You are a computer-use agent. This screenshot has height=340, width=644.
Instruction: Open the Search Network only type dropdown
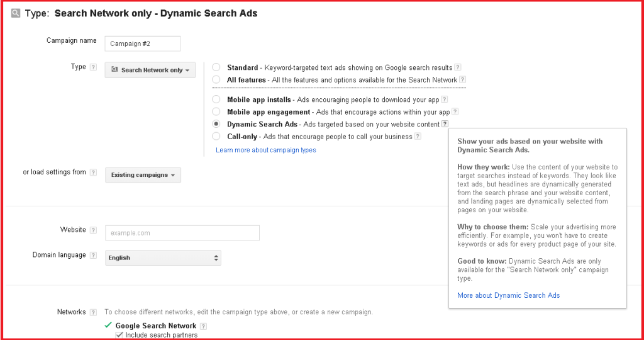tap(150, 70)
